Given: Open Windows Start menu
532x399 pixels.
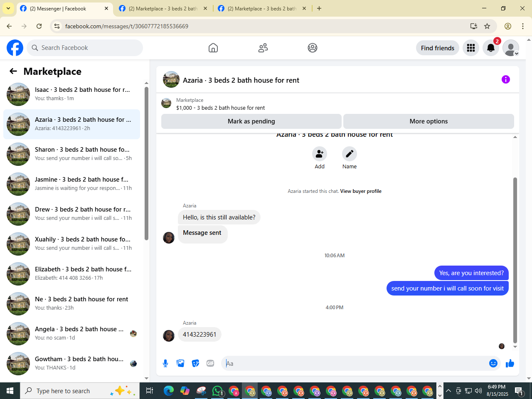Looking at the screenshot, I should (10, 391).
